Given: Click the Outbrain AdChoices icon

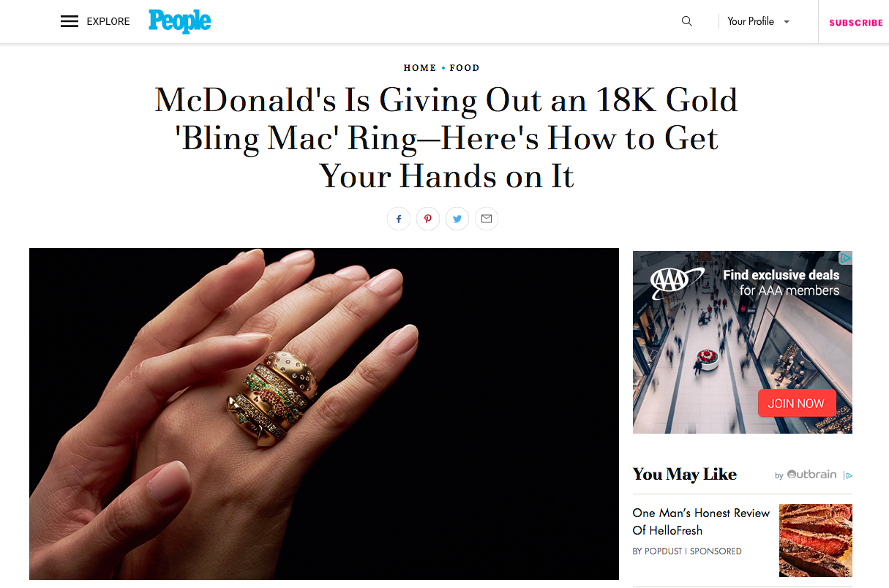Looking at the screenshot, I should click(848, 475).
